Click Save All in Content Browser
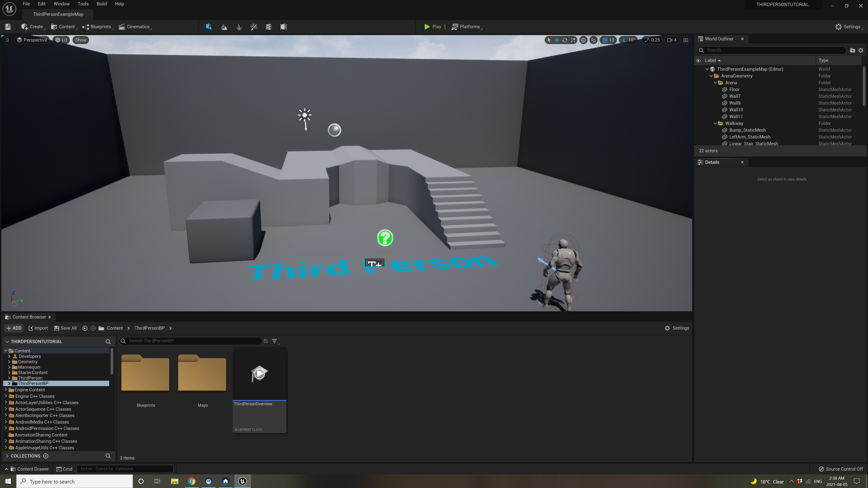 coord(65,328)
